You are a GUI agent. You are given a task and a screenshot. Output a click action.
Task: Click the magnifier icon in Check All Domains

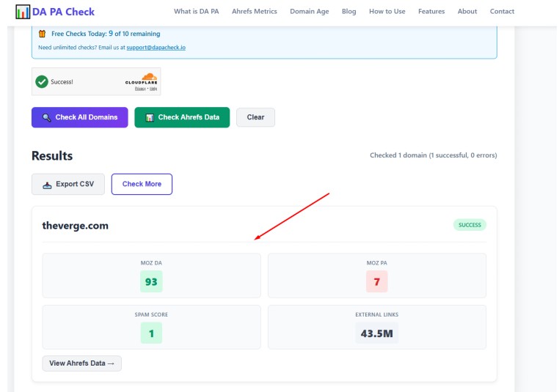point(47,117)
